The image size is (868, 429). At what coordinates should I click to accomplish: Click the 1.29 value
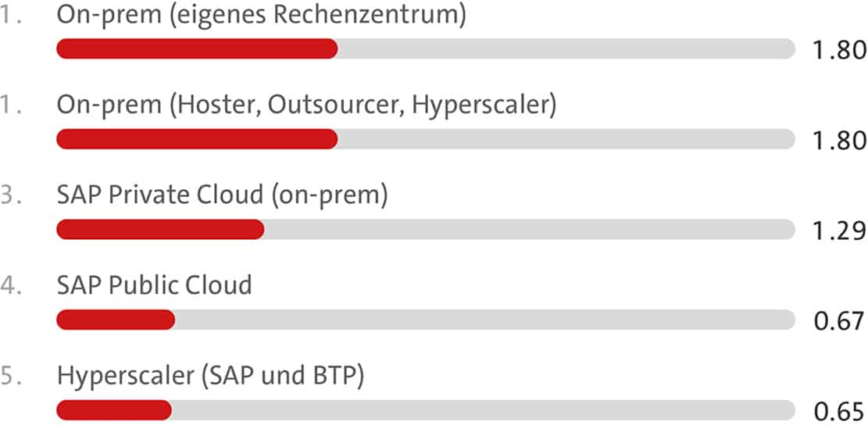coord(840,231)
